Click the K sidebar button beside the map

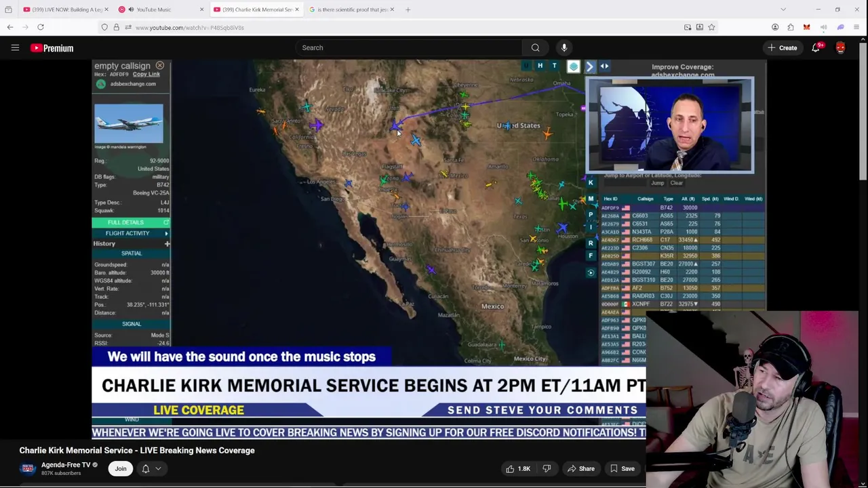pyautogui.click(x=591, y=182)
